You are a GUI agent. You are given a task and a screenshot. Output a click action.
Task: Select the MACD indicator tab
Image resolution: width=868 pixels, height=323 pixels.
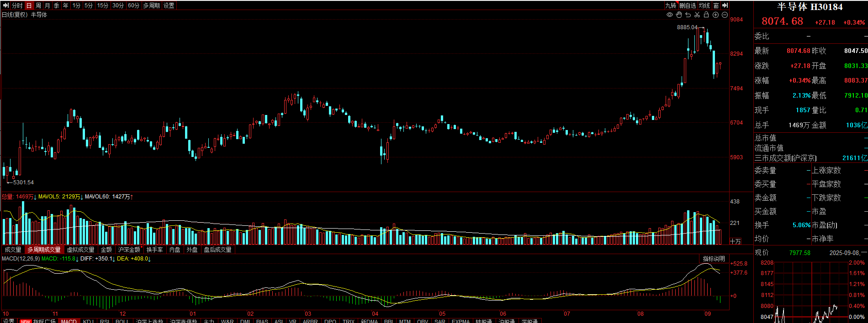tap(69, 321)
